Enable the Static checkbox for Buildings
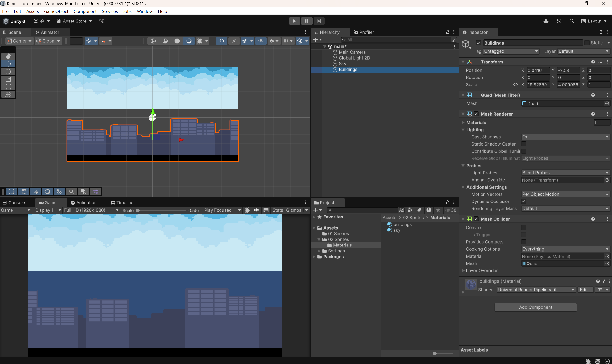 coord(587,43)
